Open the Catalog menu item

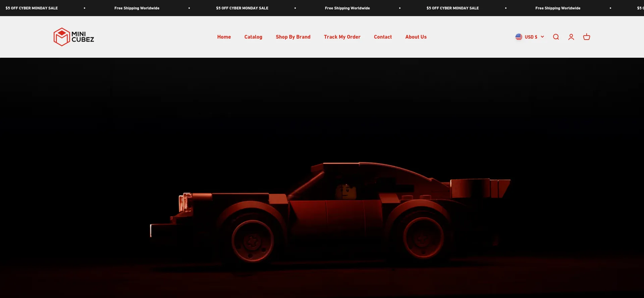pyautogui.click(x=253, y=37)
